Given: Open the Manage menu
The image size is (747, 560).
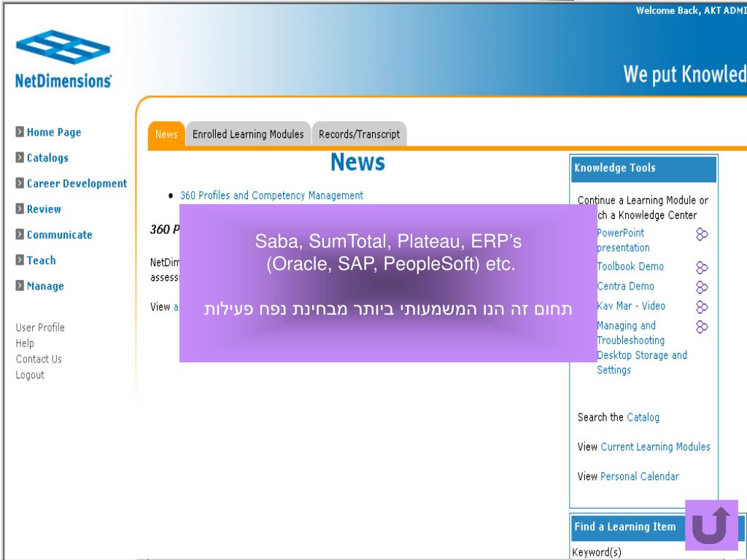Looking at the screenshot, I should click(45, 286).
